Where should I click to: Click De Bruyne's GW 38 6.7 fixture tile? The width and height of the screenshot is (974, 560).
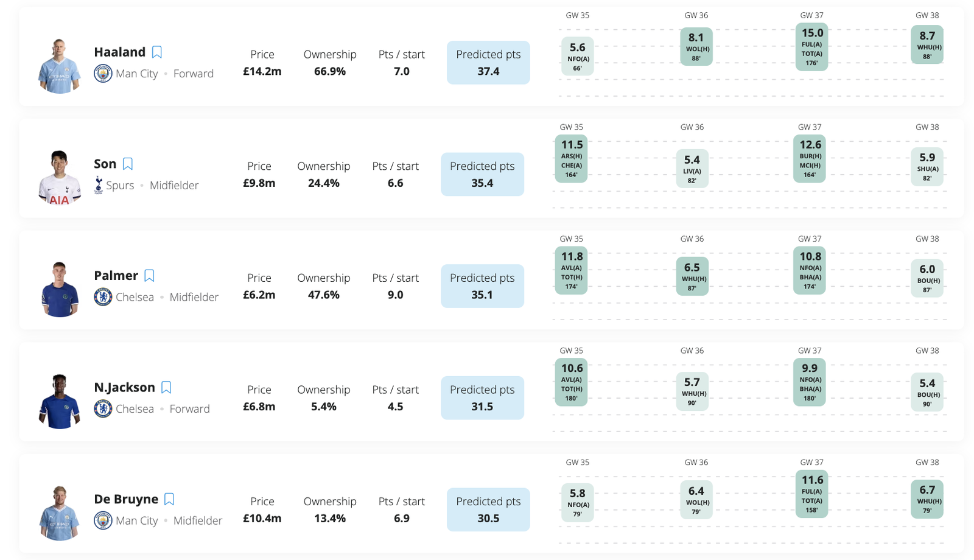click(927, 499)
